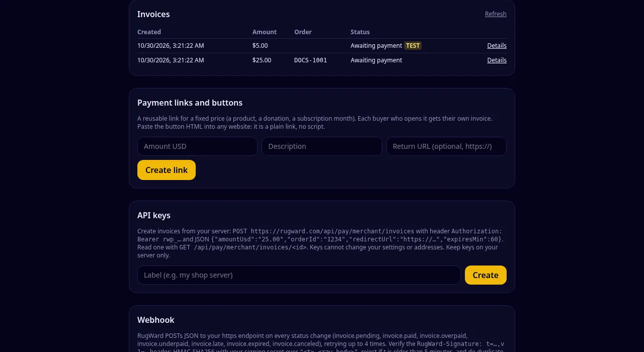Click the $25.00 amount cell

click(x=262, y=60)
